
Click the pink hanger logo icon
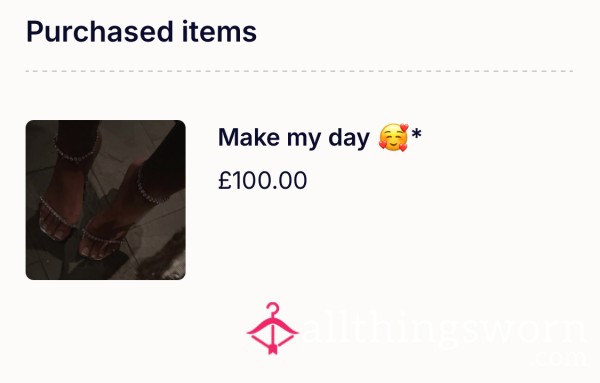pos(272,329)
